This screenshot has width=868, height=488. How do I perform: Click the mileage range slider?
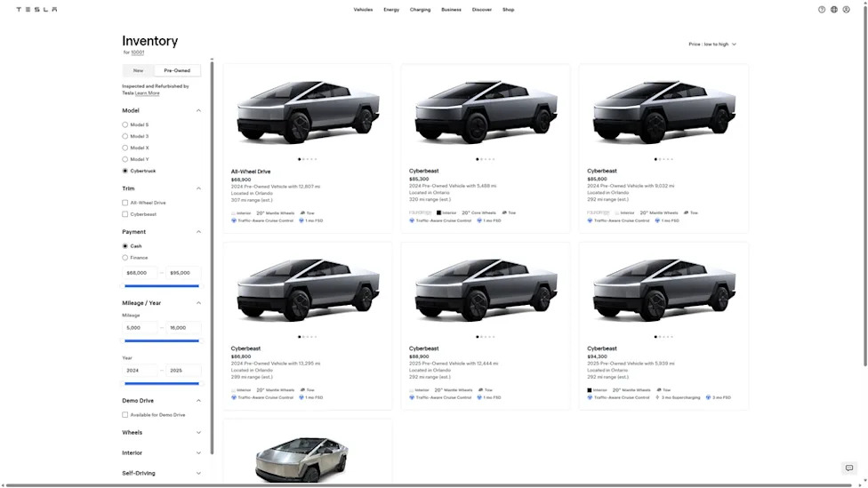(162, 340)
